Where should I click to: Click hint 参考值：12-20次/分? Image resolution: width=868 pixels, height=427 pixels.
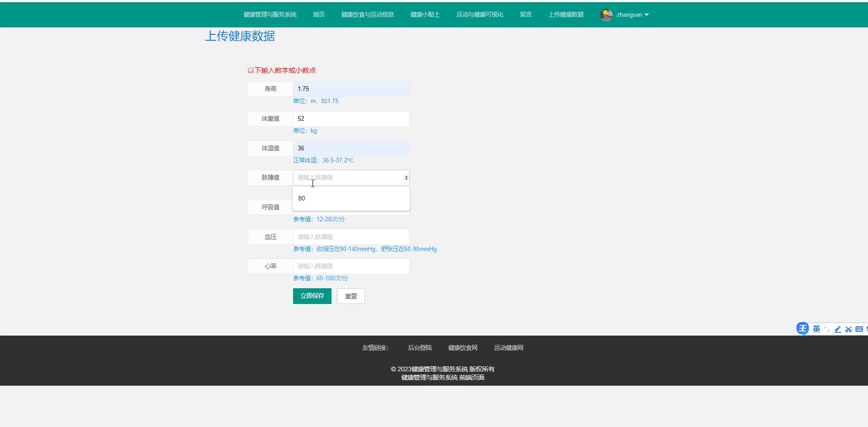click(x=319, y=220)
